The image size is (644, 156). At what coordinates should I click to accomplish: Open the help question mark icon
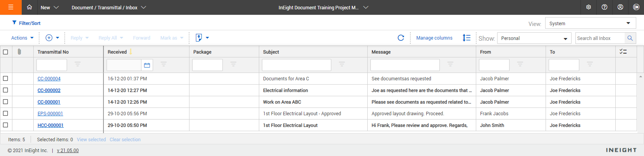click(x=604, y=7)
